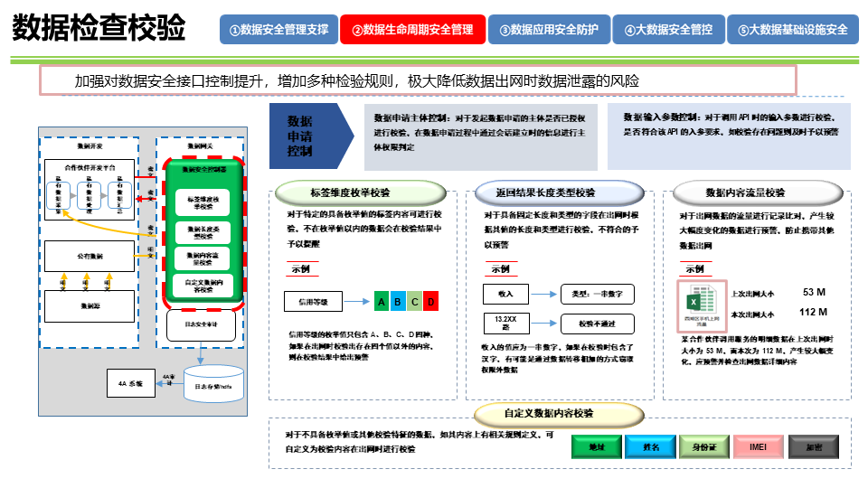This screenshot has height=488, width=868.
Task: Click the 私有数据汇总 rounded node
Action: point(119,195)
